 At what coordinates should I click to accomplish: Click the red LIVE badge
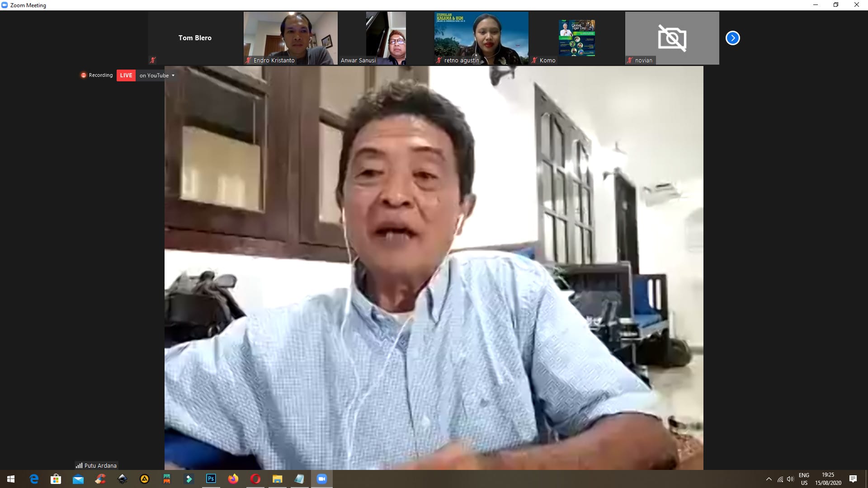coord(126,75)
